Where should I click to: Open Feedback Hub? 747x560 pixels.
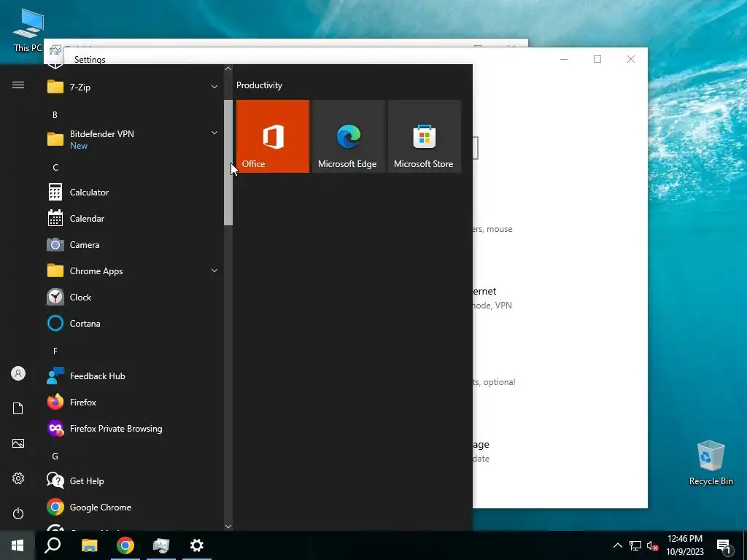pos(133,376)
